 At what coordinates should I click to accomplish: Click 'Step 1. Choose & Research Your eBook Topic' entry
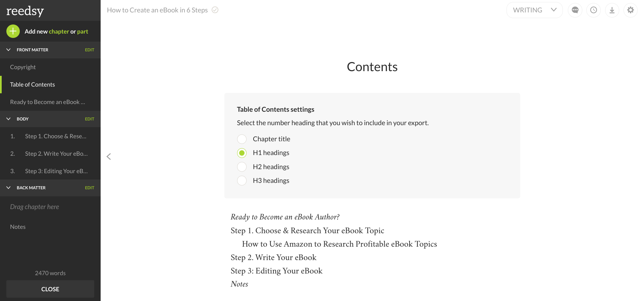pyautogui.click(x=307, y=231)
